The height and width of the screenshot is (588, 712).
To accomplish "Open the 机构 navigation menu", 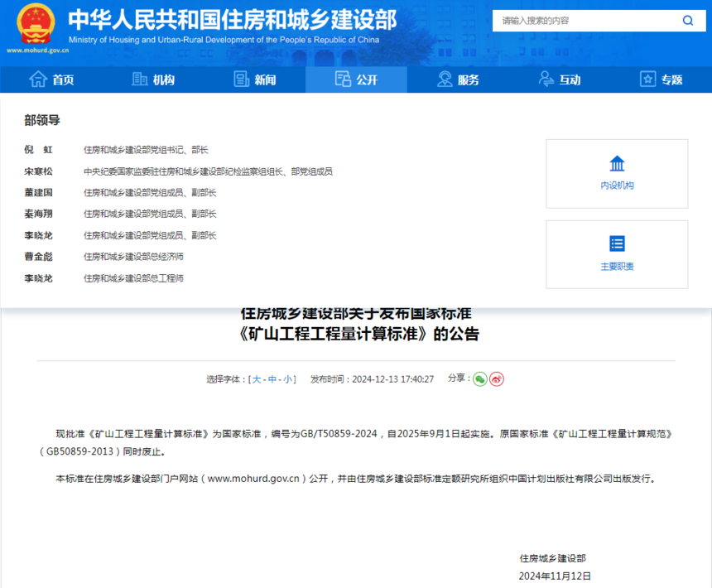I will 153,80.
